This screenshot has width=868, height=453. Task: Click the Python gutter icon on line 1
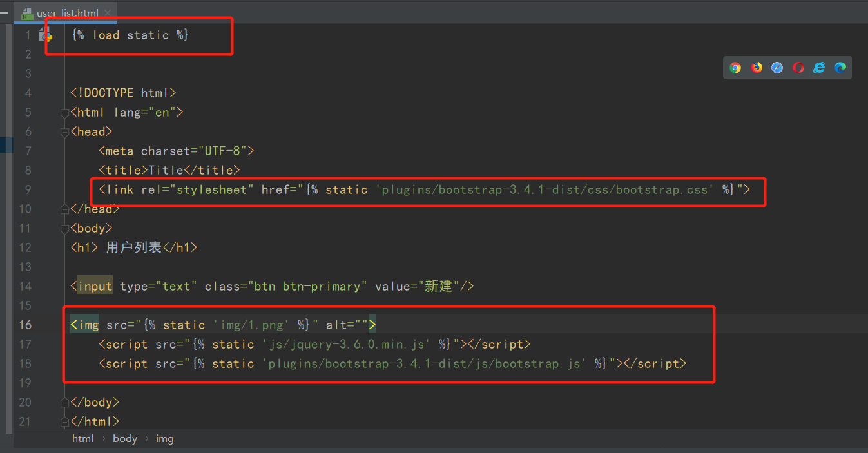coord(46,35)
